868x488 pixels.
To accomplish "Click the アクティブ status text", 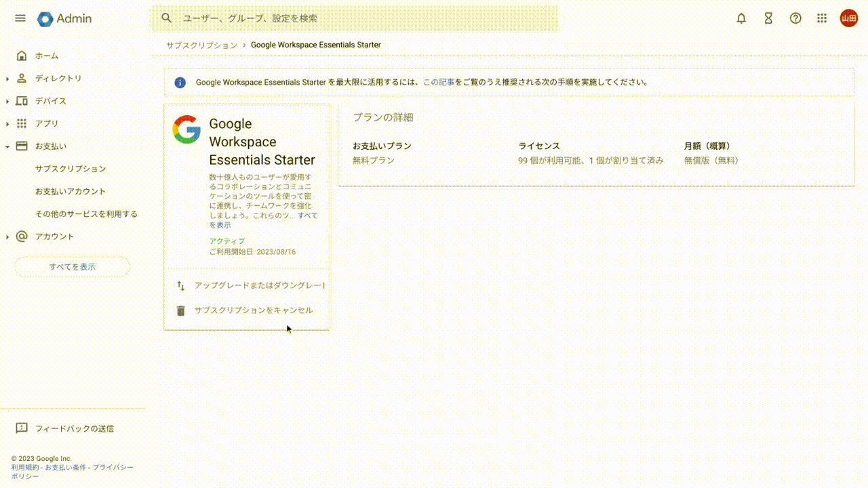I will click(227, 241).
